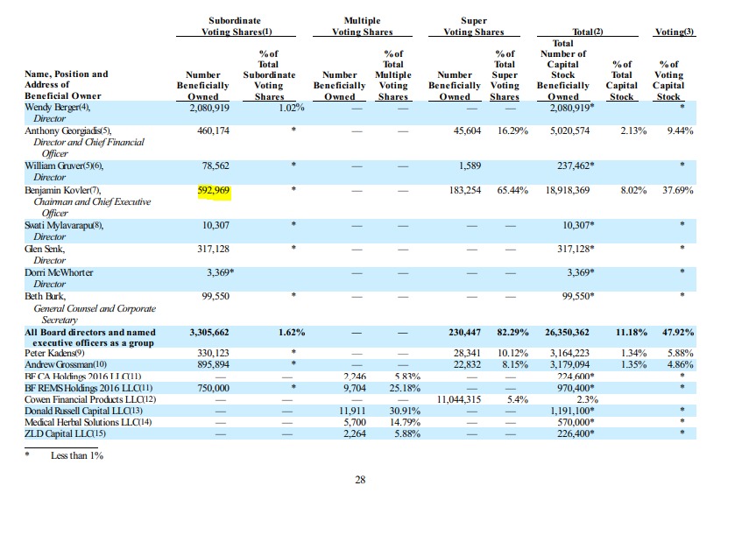756x535 pixels.
Task: Select the Wendy Berger name in table
Action: [x=57, y=108]
